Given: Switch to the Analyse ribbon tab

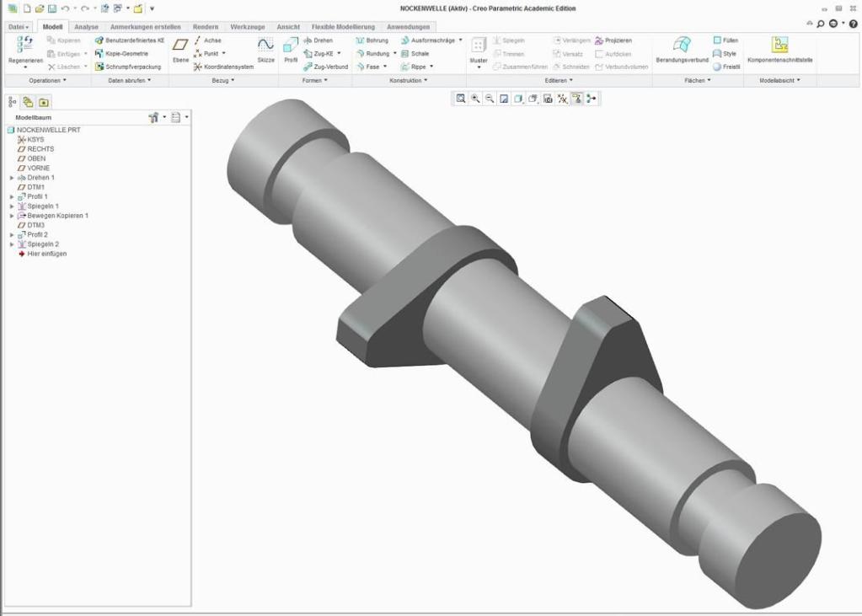Looking at the screenshot, I should (86, 27).
